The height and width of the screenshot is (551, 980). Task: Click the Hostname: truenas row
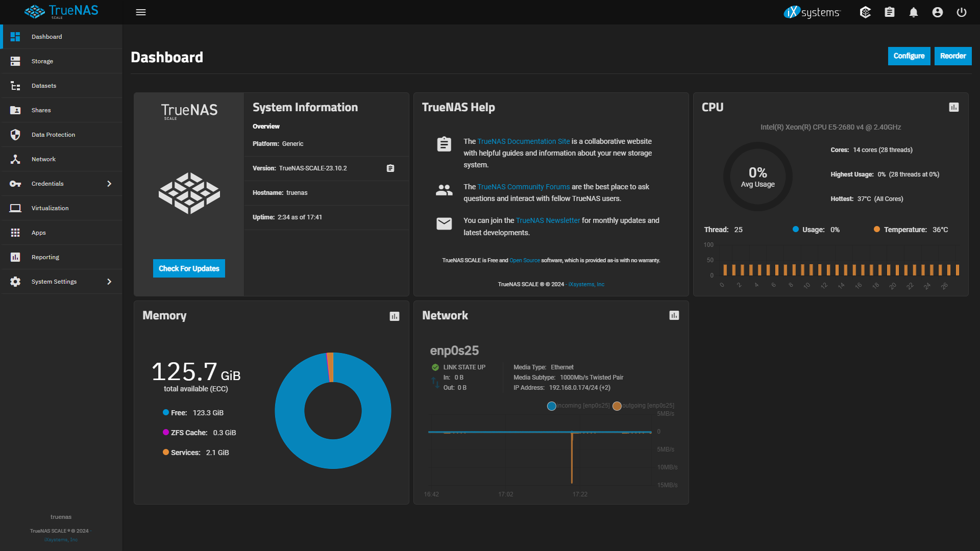(x=327, y=193)
